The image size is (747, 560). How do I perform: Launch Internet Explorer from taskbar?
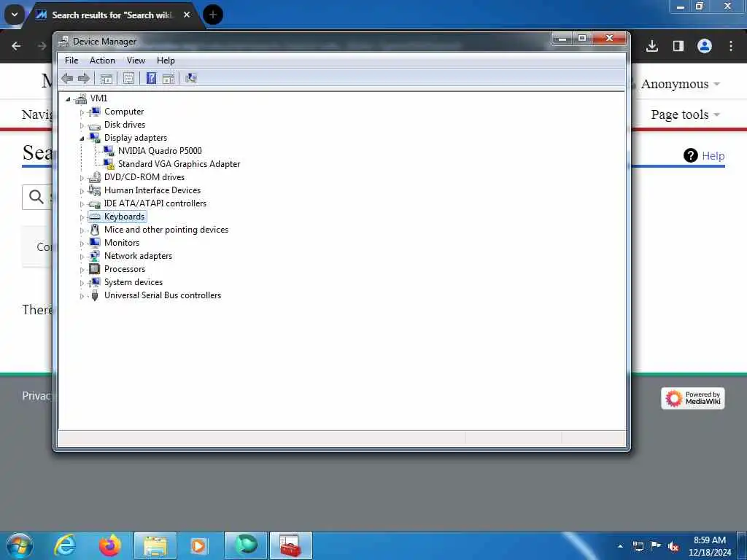[x=65, y=545]
